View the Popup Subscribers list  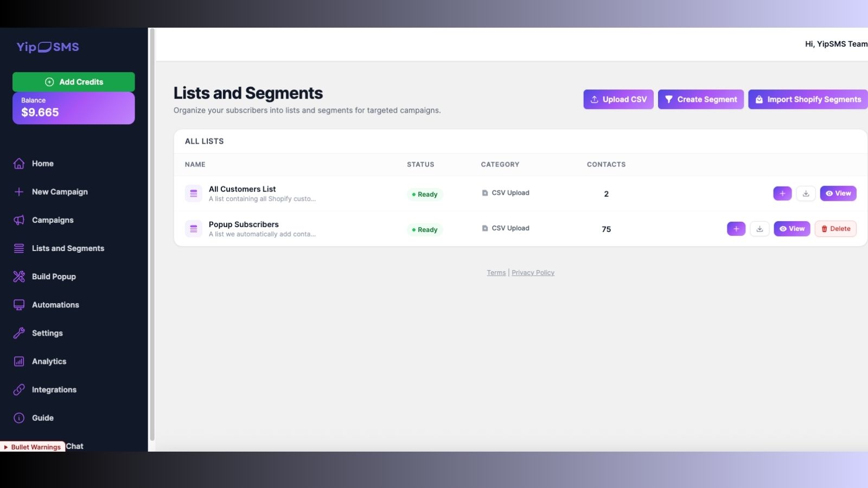[792, 229]
